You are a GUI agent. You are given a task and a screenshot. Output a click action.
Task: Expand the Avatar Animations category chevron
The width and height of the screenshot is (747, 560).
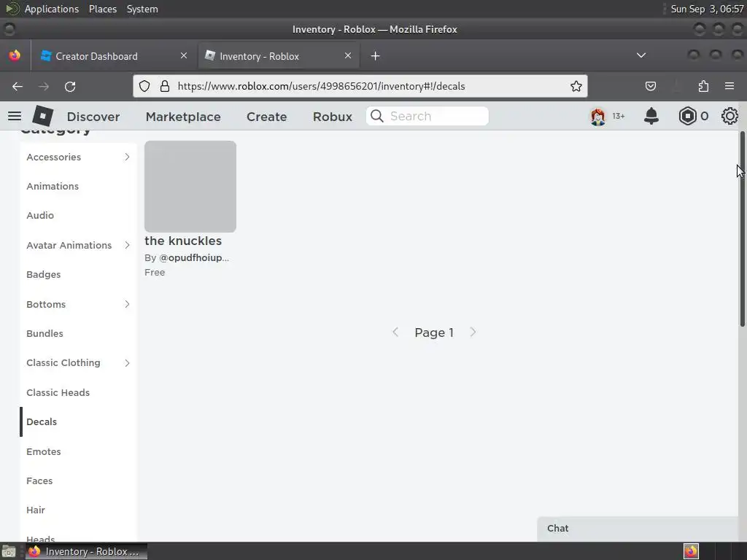click(127, 245)
